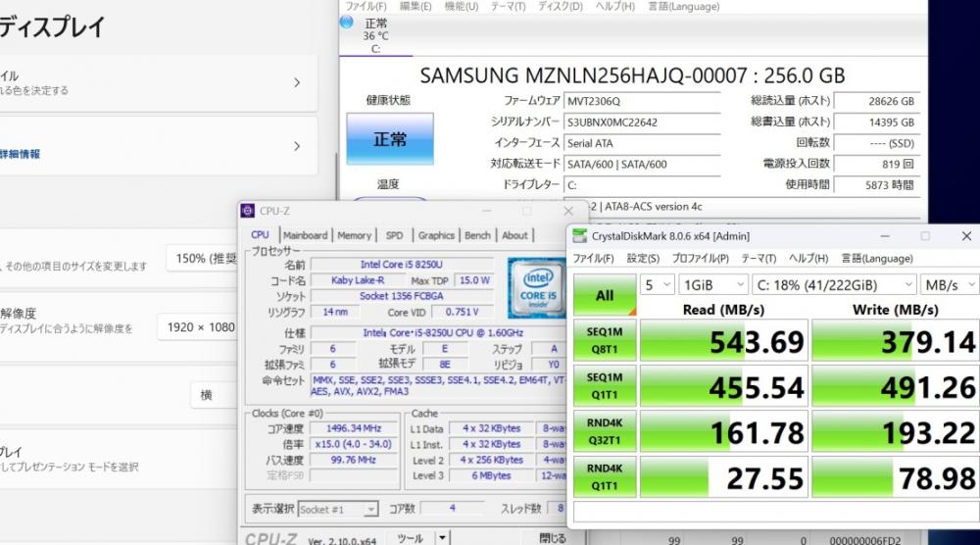
Task: Click the interface field Serial ATA
Action: click(642, 143)
